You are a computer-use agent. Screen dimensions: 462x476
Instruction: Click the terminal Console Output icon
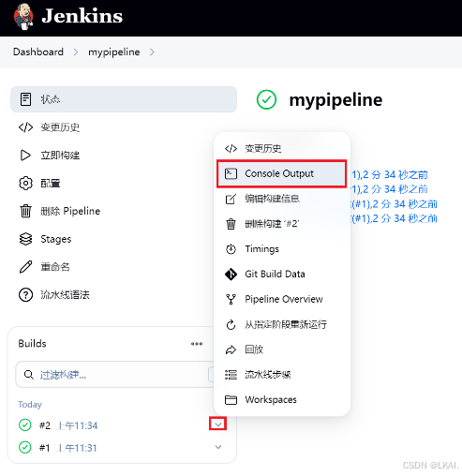pos(231,173)
